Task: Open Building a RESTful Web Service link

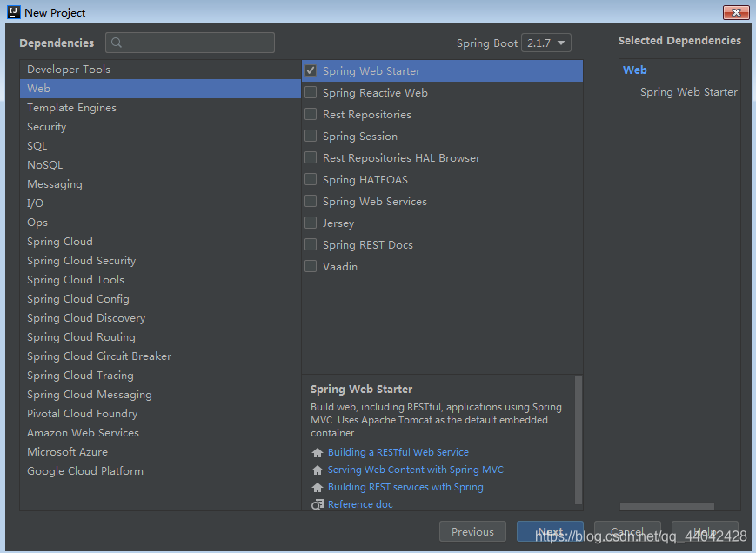Action: [398, 452]
